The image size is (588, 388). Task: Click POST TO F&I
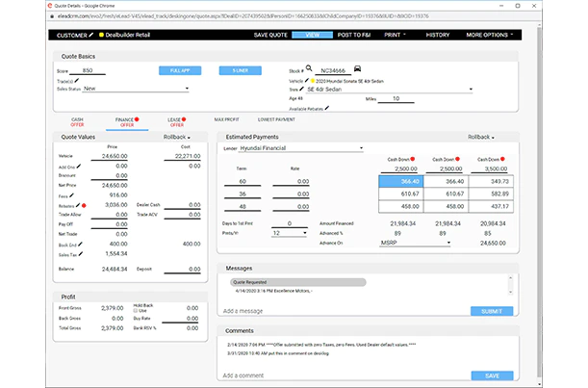[x=353, y=35]
